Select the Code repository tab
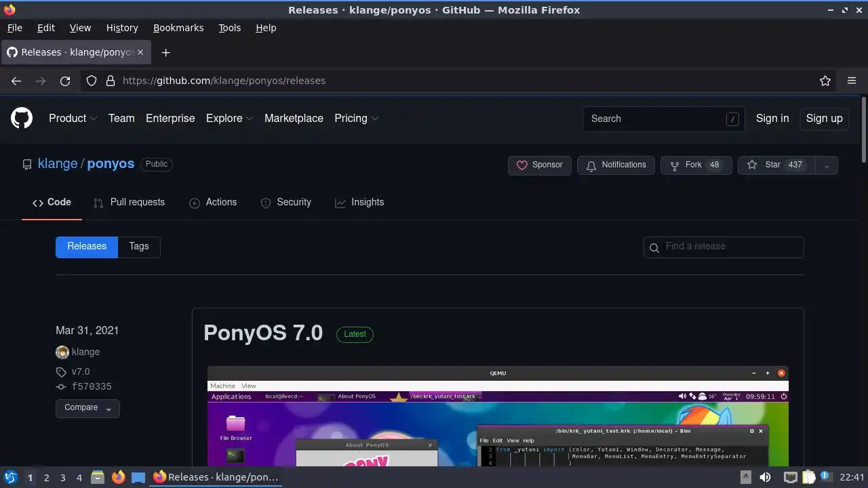Screen dimensions: 868x488 52,203
